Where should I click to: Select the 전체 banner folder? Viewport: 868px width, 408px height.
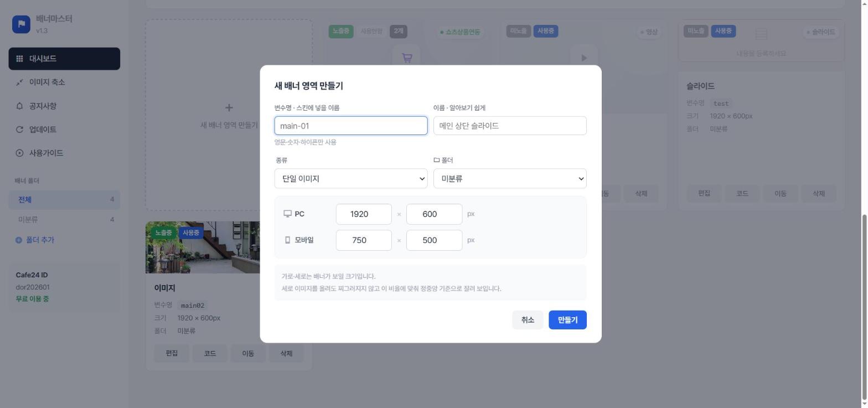click(x=64, y=200)
